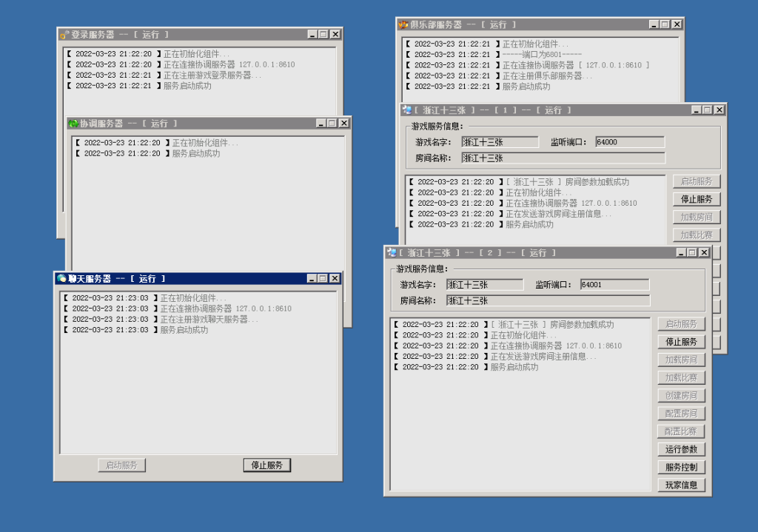
Task: Click the 浙江十三张 [2] window title icon
Action: (x=392, y=253)
